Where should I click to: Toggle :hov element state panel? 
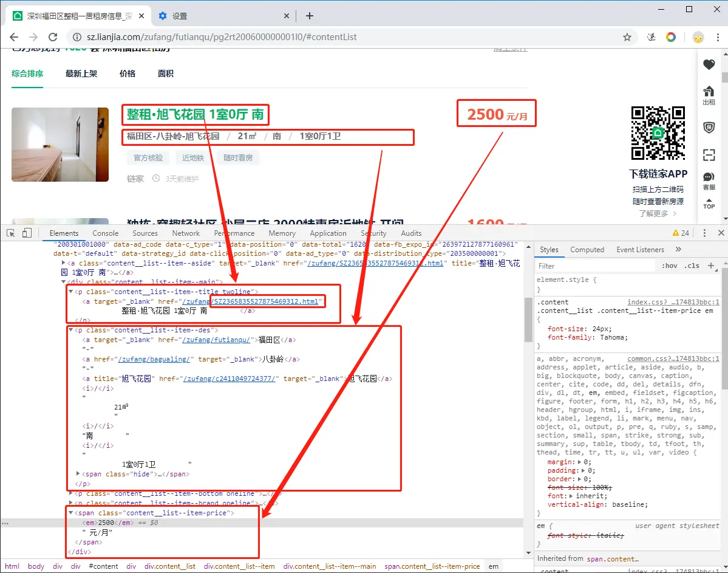tap(669, 266)
